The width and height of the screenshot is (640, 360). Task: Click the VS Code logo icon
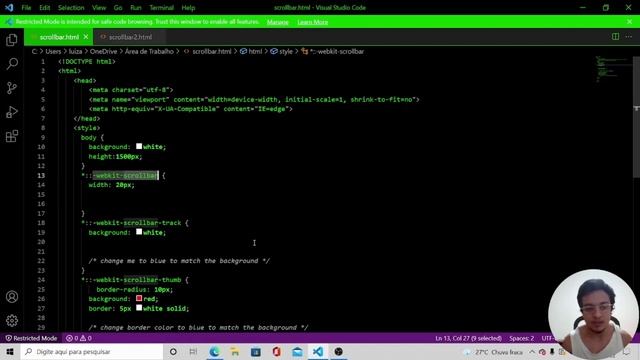coord(9,7)
